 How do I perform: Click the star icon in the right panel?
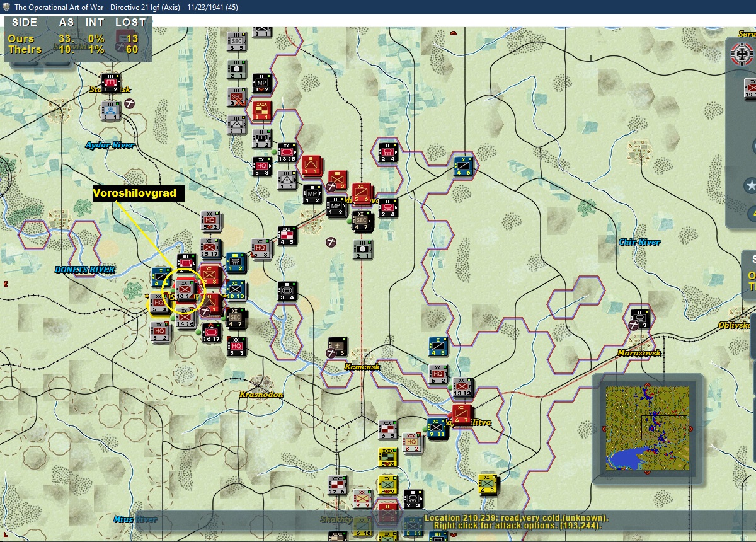750,185
